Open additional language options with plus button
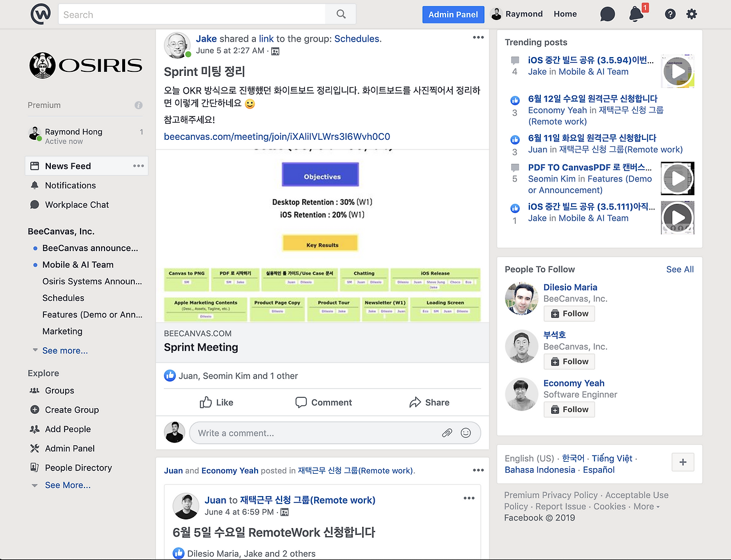731x560 pixels. (x=682, y=462)
